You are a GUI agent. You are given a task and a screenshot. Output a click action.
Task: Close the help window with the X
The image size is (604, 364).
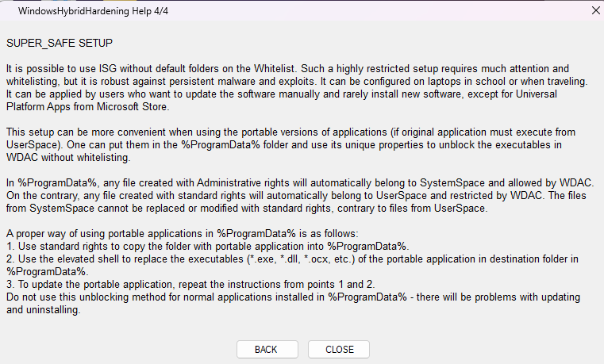595,11
